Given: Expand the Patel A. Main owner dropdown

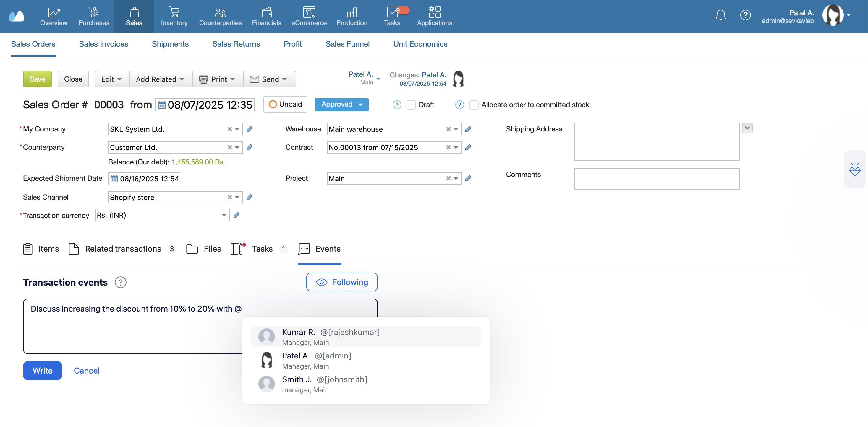Looking at the screenshot, I should pyautogui.click(x=378, y=79).
